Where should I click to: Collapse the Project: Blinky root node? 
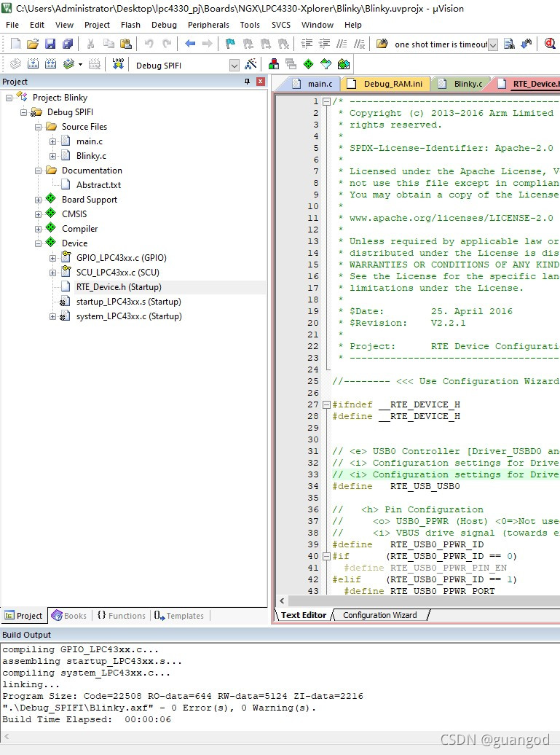click(x=9, y=98)
